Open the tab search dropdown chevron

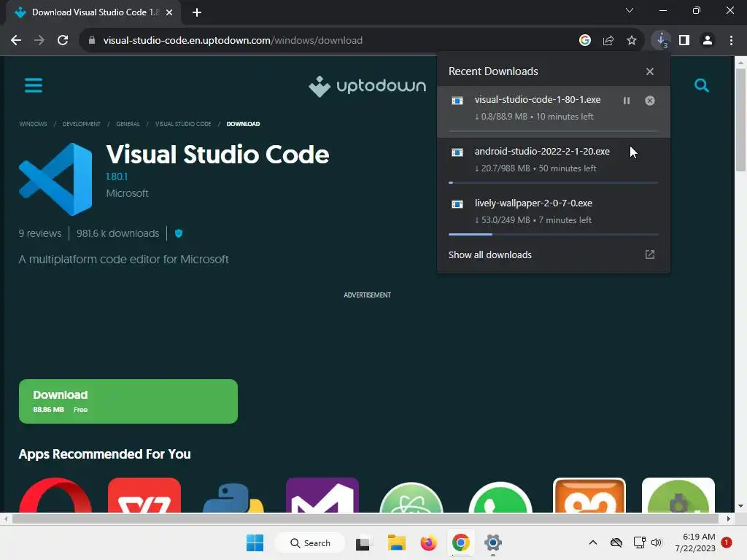630,10
